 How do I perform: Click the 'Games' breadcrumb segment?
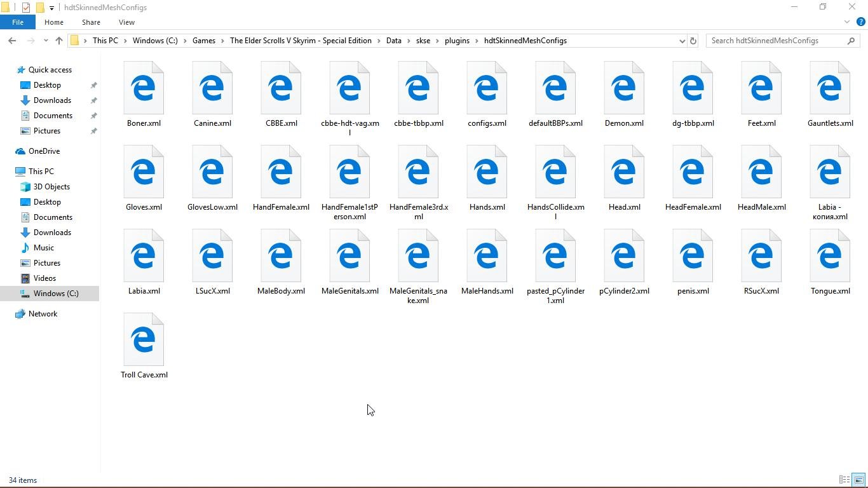(x=204, y=41)
